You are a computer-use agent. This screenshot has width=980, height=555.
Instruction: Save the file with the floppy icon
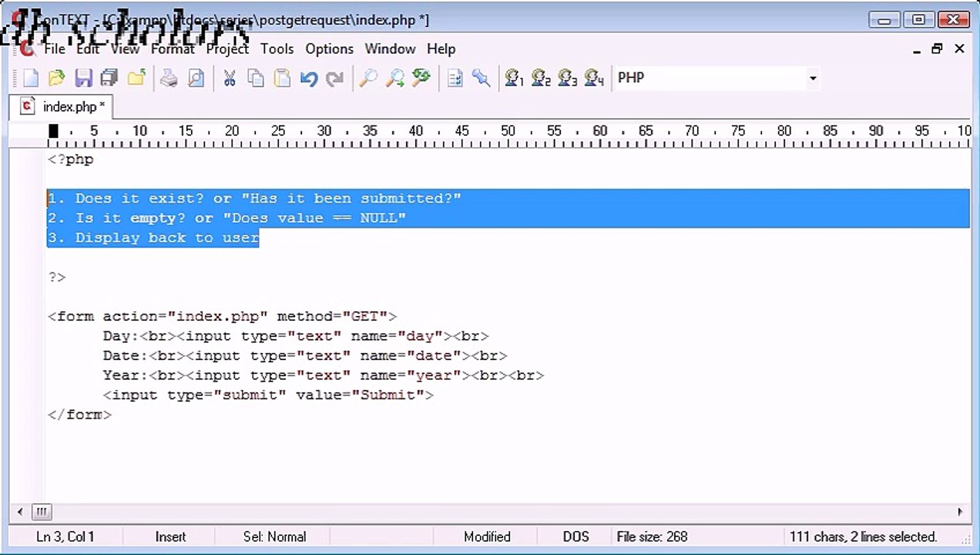(x=83, y=78)
